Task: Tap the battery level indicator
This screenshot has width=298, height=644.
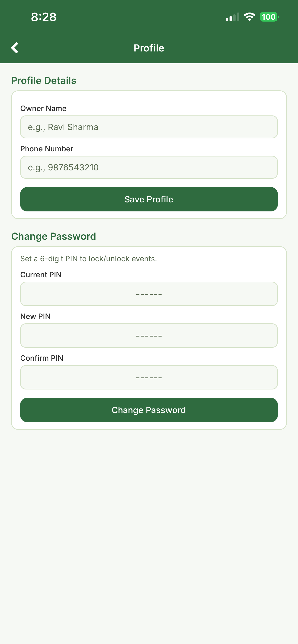Action: pyautogui.click(x=269, y=17)
